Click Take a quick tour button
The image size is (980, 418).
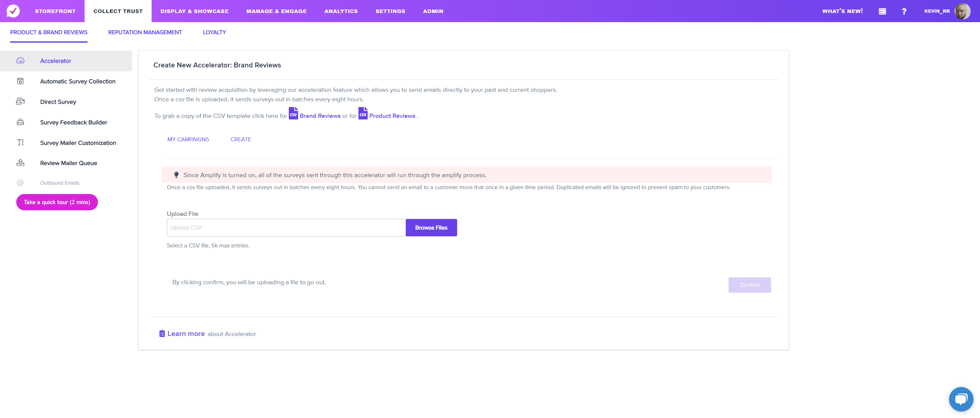point(57,202)
